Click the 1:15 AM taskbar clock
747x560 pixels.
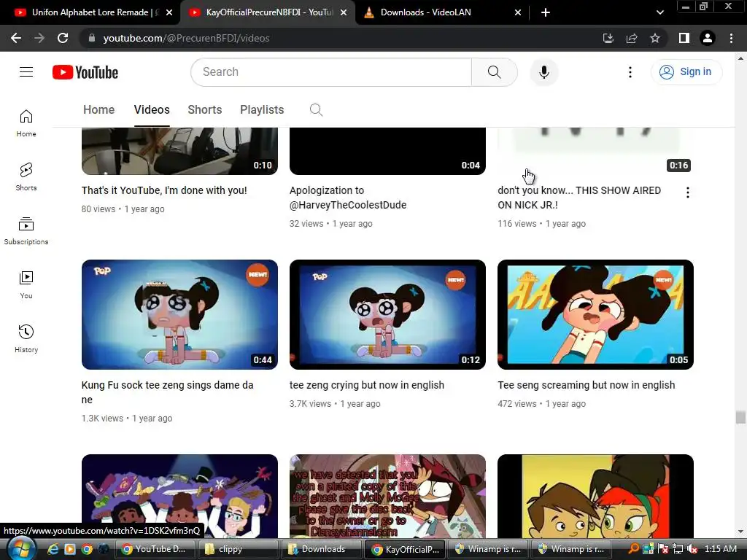(720, 549)
